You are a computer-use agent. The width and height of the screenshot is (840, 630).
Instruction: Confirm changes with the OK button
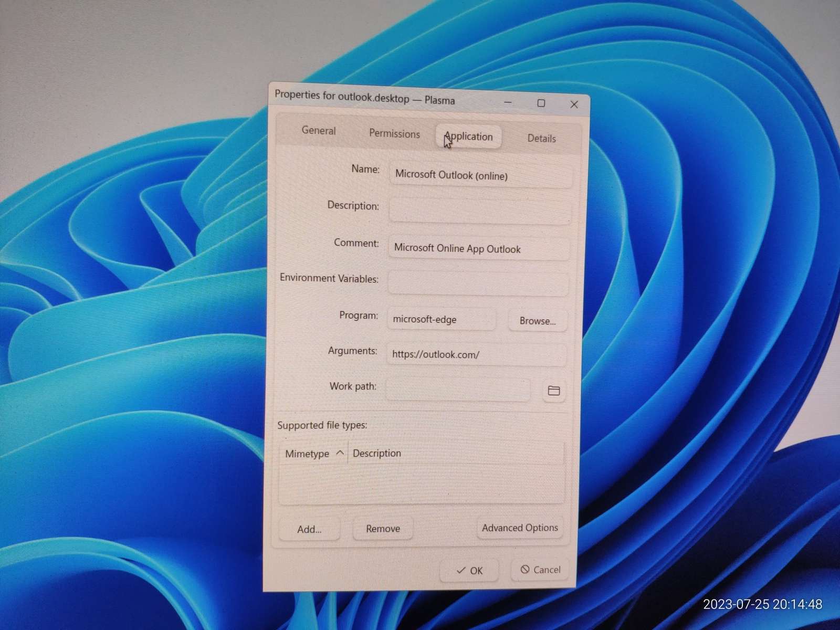(469, 571)
